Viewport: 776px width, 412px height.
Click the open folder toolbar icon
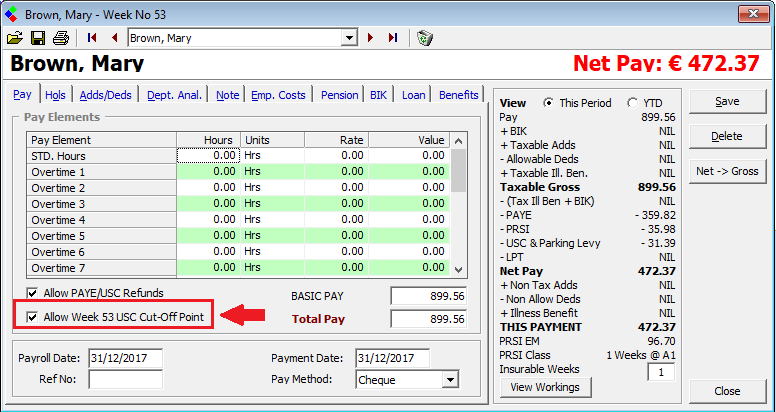[14, 38]
